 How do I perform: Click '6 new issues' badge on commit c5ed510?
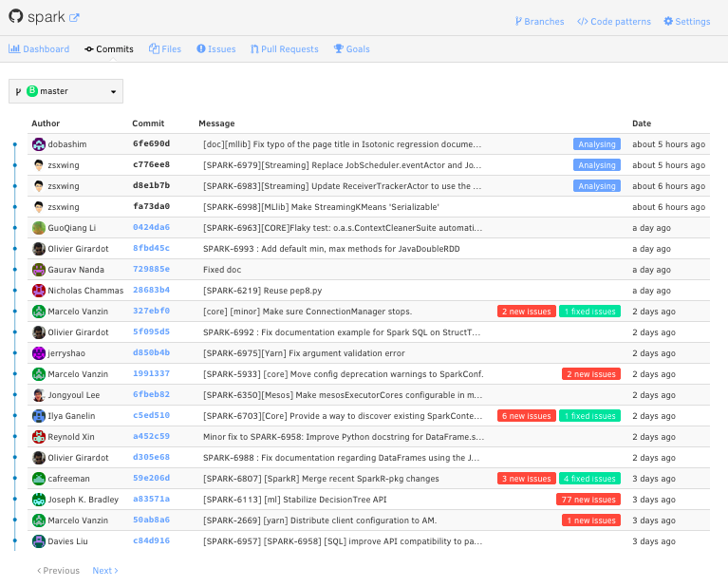click(526, 416)
